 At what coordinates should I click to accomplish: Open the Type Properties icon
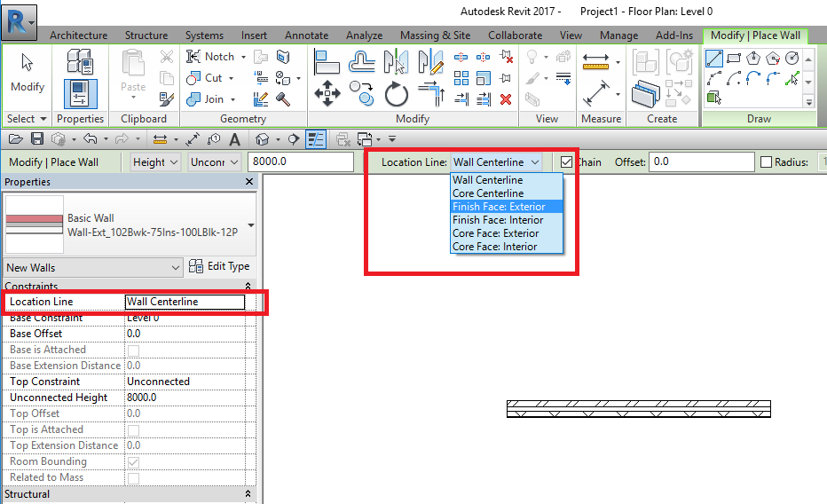coord(80,61)
